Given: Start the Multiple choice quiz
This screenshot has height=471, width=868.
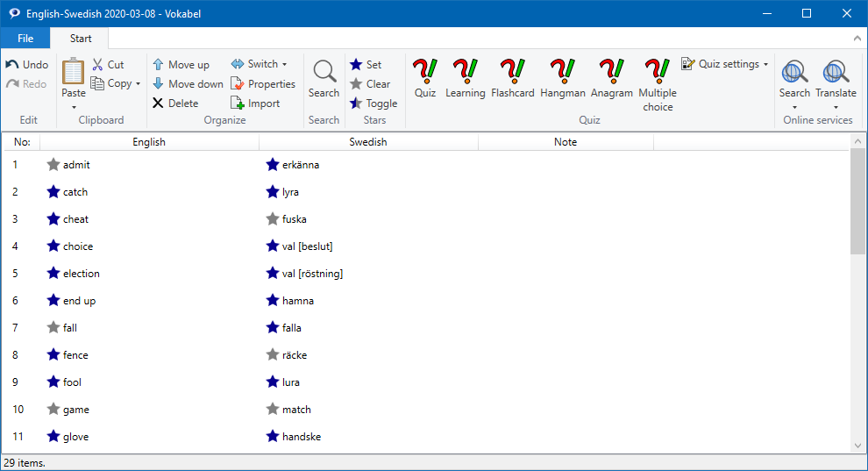Looking at the screenshot, I should click(658, 86).
